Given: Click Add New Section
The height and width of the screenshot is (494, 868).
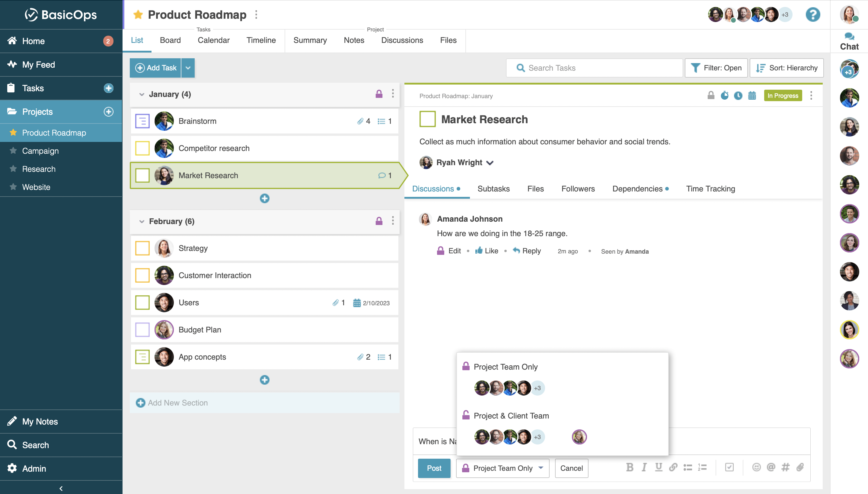Looking at the screenshot, I should (x=264, y=403).
